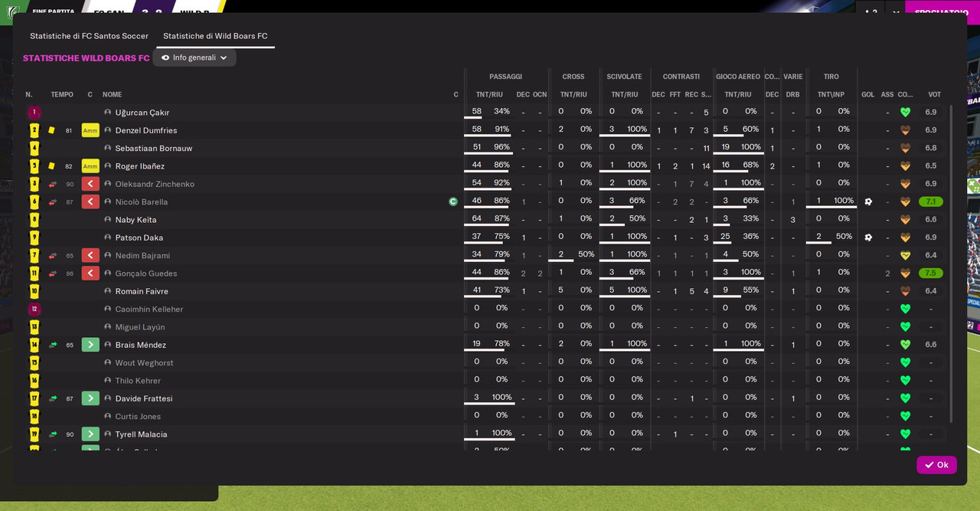Screen dimensions: 980x511
Task: Click Denzel Dumfries' yellow card icon
Action: 51,130
